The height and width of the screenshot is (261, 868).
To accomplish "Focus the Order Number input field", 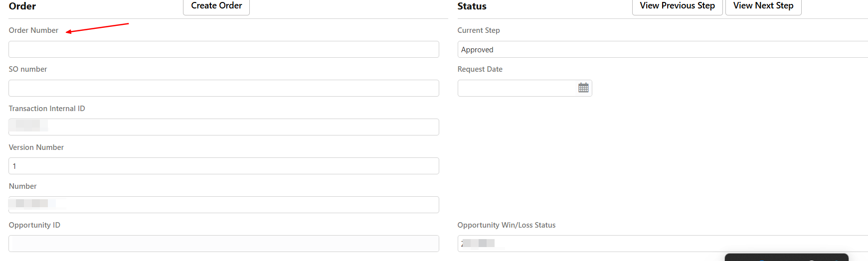I will (224, 49).
